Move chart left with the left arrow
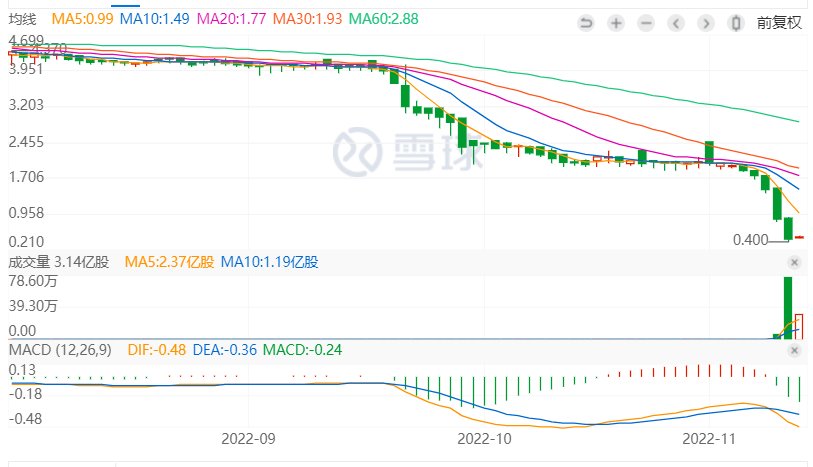This screenshot has width=813, height=467. 676,23
